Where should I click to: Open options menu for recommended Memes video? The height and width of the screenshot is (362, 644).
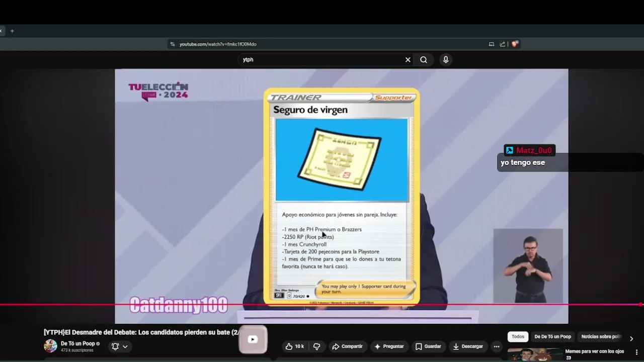[x=636, y=352]
